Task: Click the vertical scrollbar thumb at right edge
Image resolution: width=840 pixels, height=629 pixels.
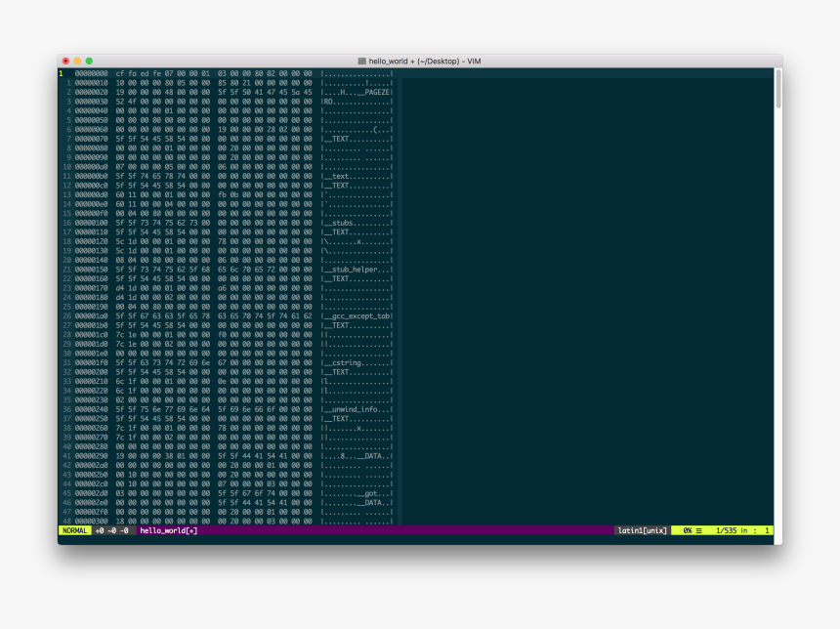Action: click(x=777, y=88)
